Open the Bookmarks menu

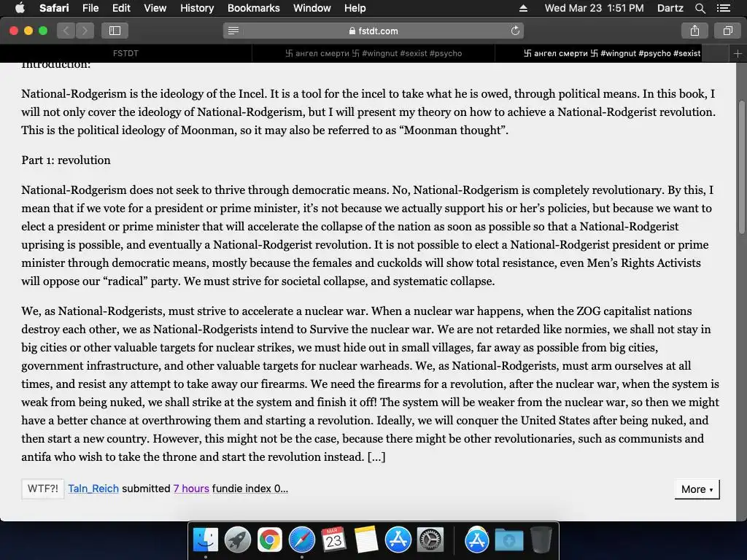point(253,8)
